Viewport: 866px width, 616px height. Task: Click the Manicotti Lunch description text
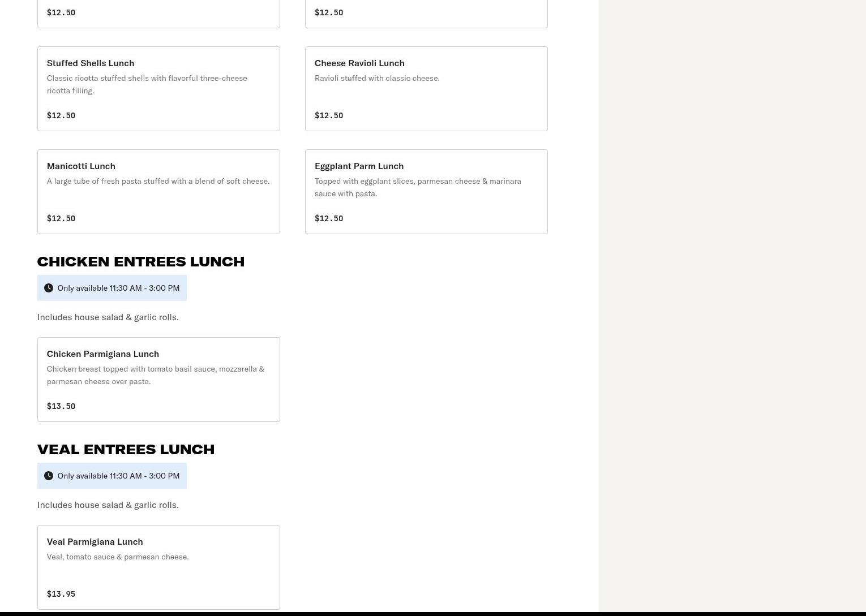click(x=158, y=181)
